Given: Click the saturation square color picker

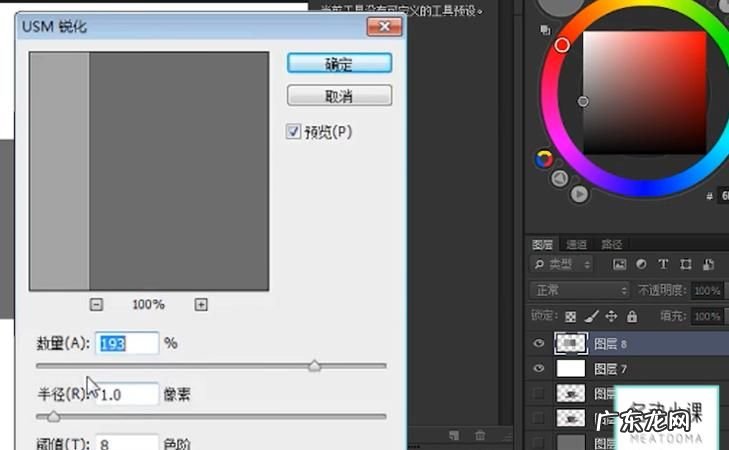Looking at the screenshot, I should (645, 93).
